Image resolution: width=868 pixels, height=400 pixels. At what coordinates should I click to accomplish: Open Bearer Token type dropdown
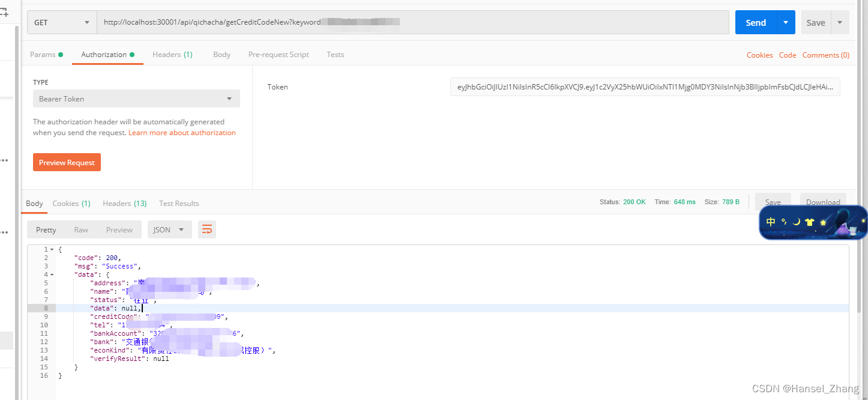136,98
